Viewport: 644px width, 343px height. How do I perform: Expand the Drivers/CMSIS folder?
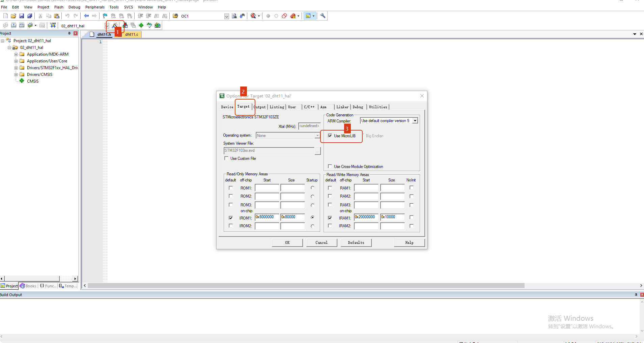pos(16,75)
